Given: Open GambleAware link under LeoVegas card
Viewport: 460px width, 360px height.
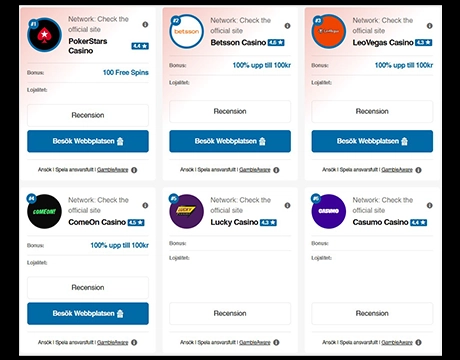Looking at the screenshot, I should pyautogui.click(x=397, y=170).
